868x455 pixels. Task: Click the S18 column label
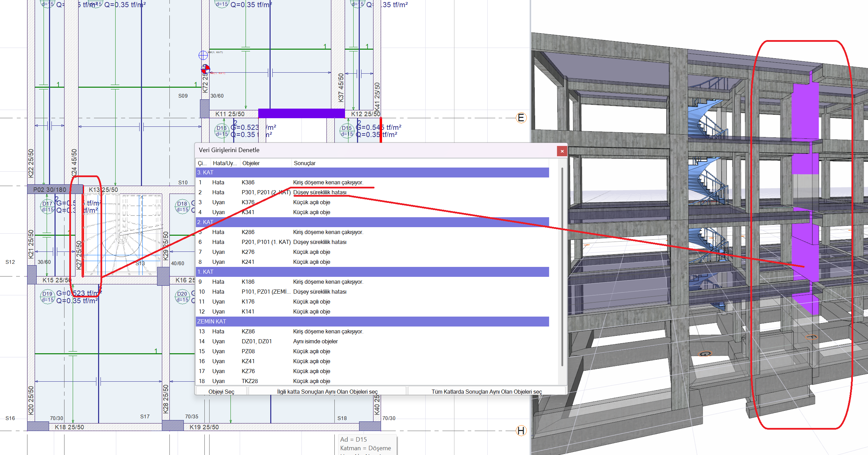point(342,418)
